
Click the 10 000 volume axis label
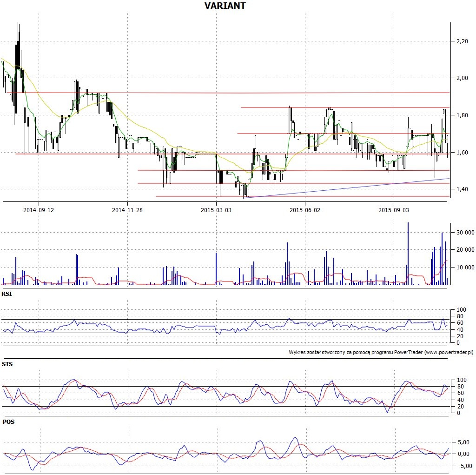click(465, 267)
